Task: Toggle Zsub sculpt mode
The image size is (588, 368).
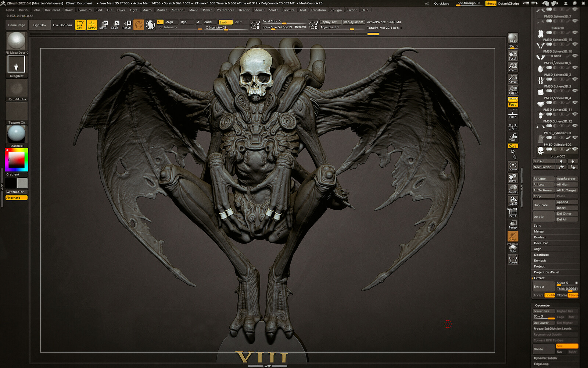Action: [x=225, y=22]
